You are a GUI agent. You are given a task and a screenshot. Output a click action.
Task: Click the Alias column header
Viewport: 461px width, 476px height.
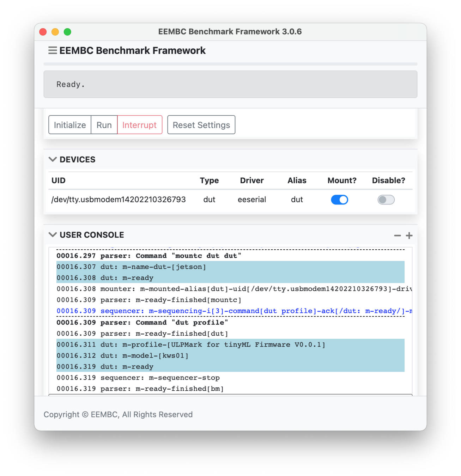[x=297, y=181]
